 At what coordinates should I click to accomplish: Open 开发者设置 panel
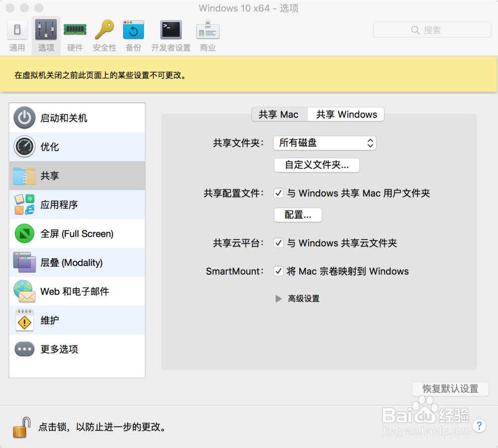(170, 34)
